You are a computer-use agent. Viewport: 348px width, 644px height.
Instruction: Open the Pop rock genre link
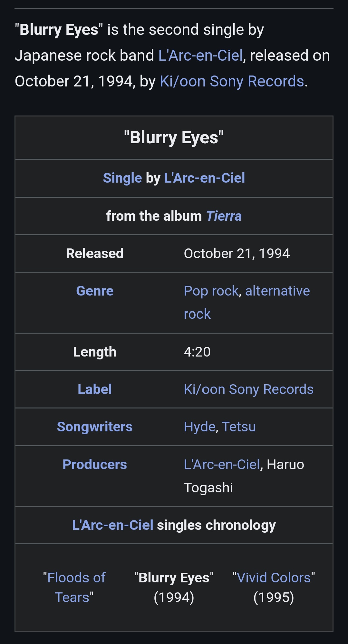coord(211,291)
